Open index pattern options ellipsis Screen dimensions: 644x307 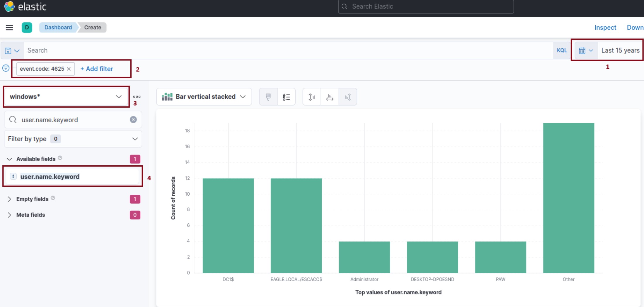click(x=137, y=96)
